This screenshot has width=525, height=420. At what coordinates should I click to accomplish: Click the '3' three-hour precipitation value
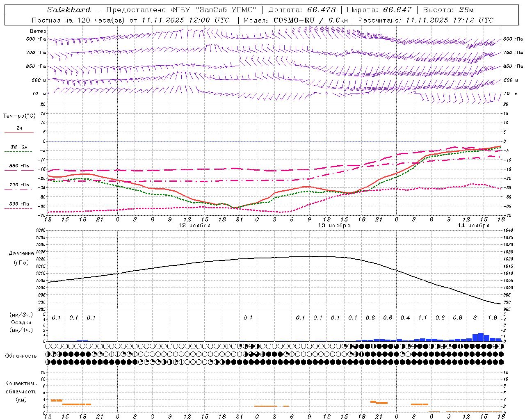[475, 318]
